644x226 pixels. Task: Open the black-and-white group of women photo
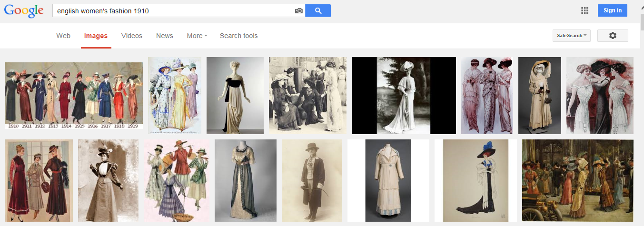(307, 96)
